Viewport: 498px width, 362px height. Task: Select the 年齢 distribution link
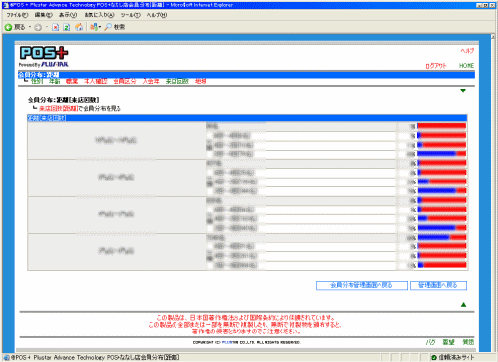tap(55, 81)
